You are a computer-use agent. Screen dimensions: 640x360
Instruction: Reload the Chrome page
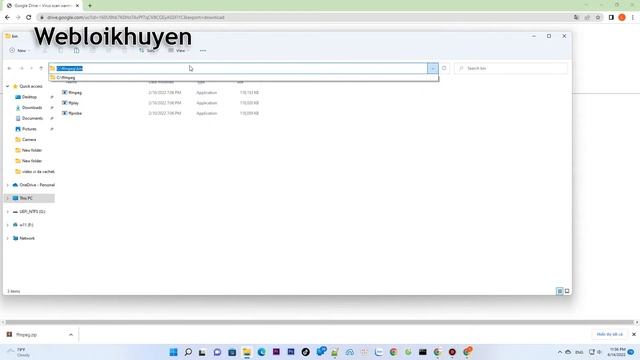tap(29, 17)
